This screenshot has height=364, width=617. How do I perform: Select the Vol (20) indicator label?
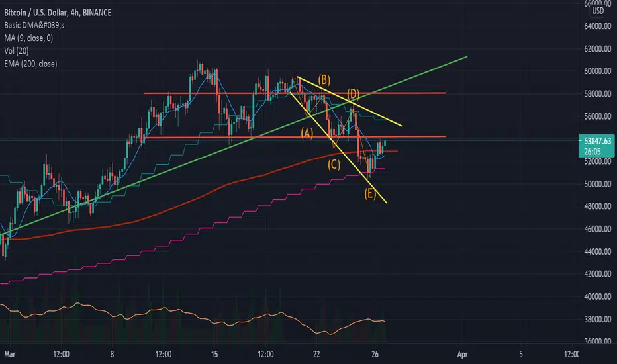click(x=17, y=51)
